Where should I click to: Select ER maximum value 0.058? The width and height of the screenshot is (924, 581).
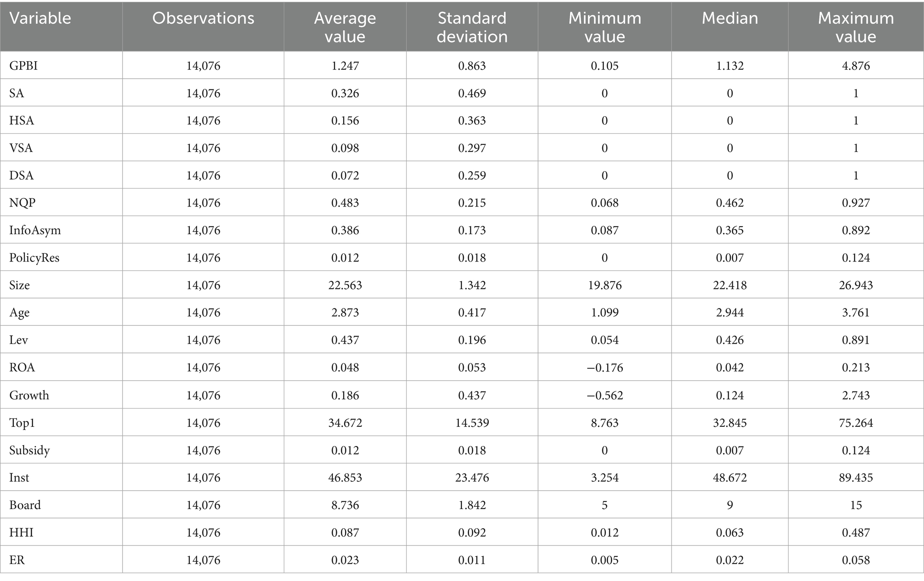point(856,560)
